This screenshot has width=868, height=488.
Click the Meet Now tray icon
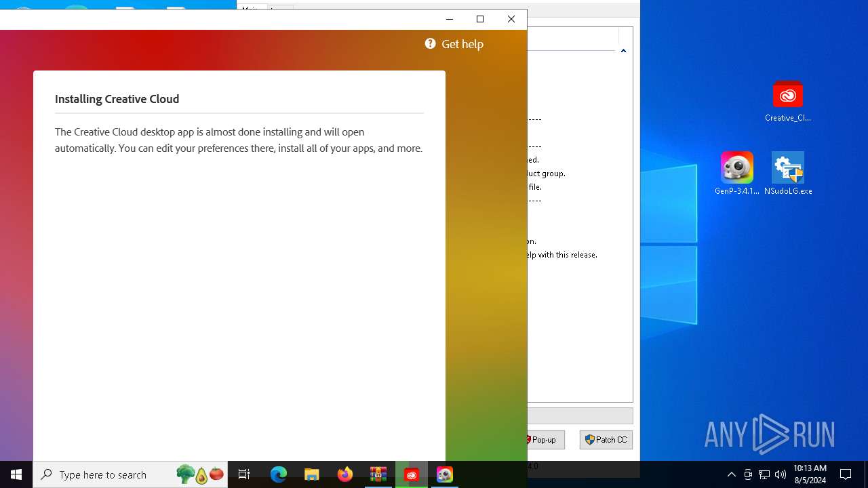[748, 474]
